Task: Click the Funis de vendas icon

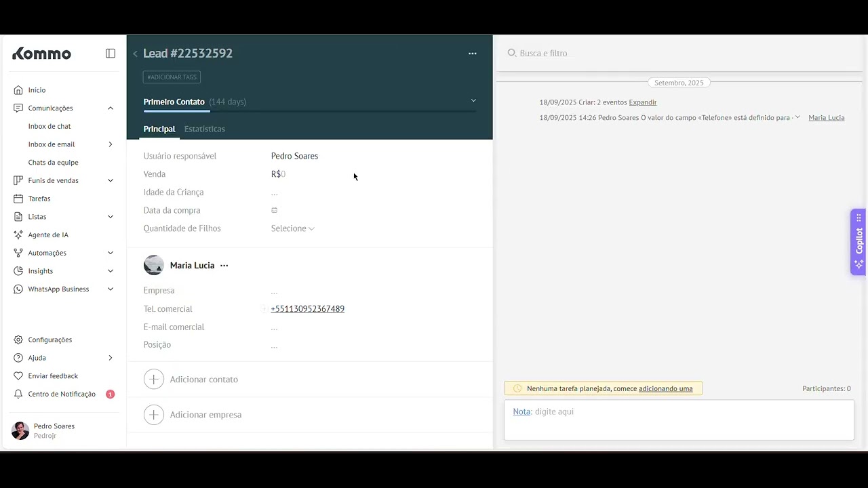Action: (x=18, y=180)
